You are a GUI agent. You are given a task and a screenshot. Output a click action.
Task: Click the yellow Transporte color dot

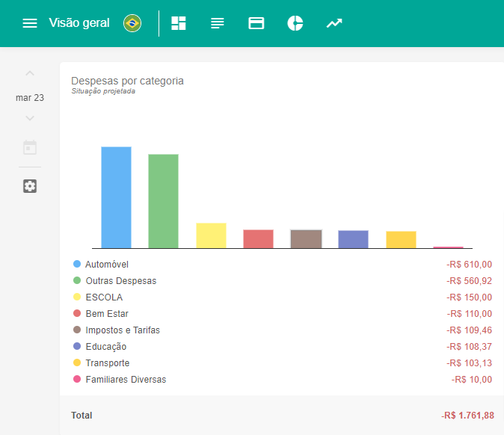(77, 363)
